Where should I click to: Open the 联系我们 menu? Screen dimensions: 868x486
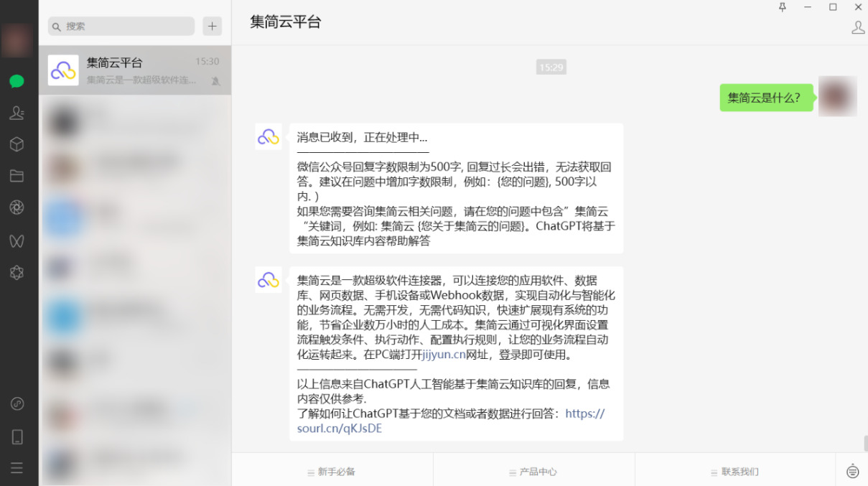735,472
